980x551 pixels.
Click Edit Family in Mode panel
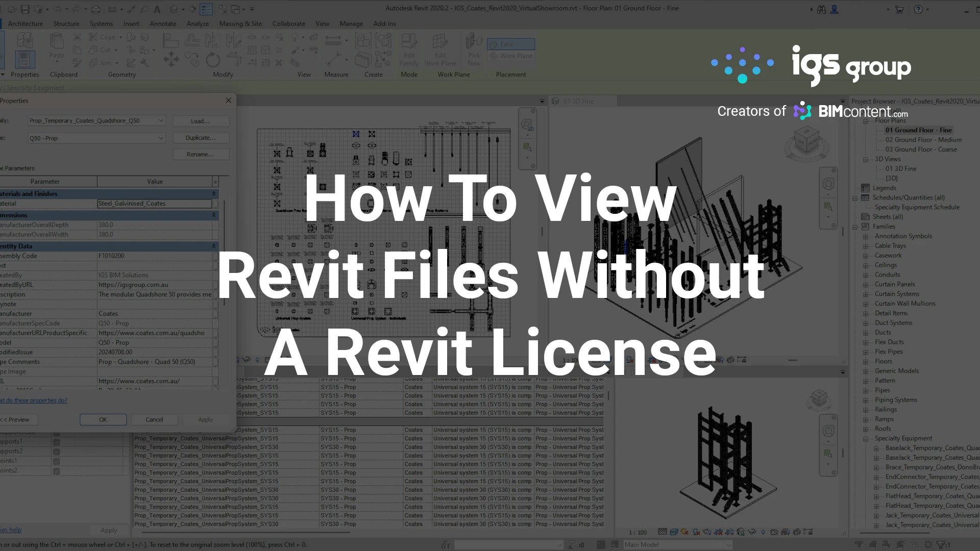[x=409, y=49]
